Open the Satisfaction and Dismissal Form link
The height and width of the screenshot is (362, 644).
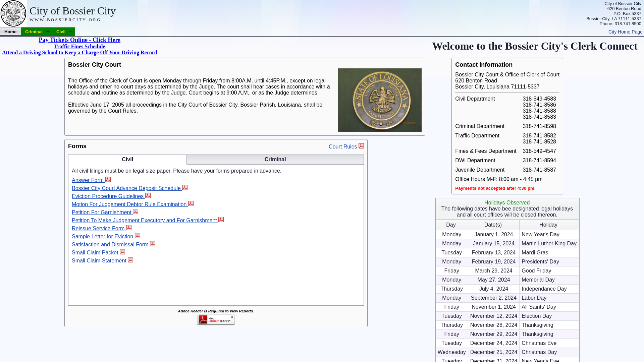point(110,245)
